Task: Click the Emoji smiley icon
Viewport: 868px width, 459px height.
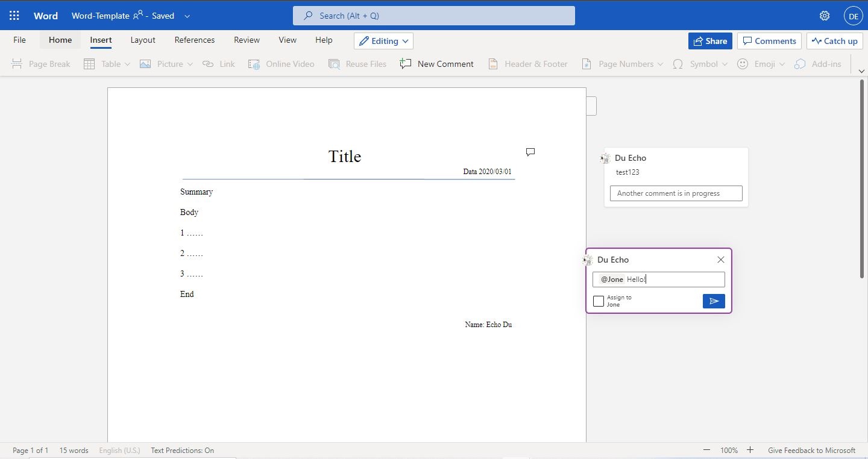Action: [x=743, y=64]
